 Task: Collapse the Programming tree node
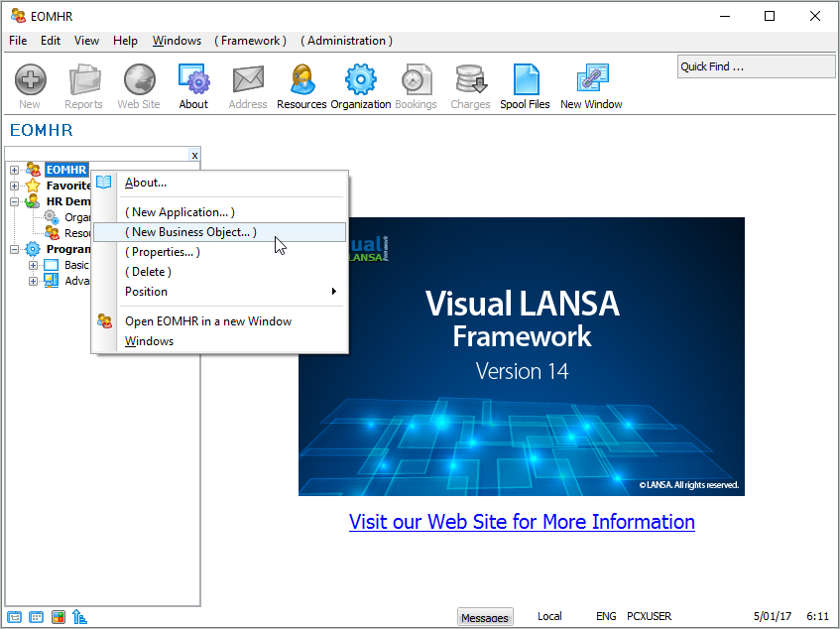click(15, 249)
